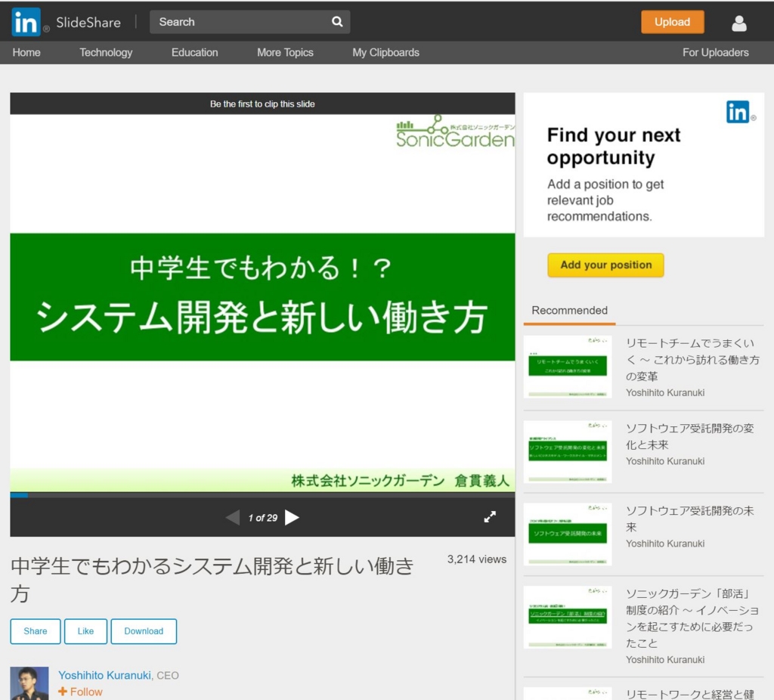The width and height of the screenshot is (774, 700).
Task: Click the SlideShare brand text
Action: [x=88, y=22]
